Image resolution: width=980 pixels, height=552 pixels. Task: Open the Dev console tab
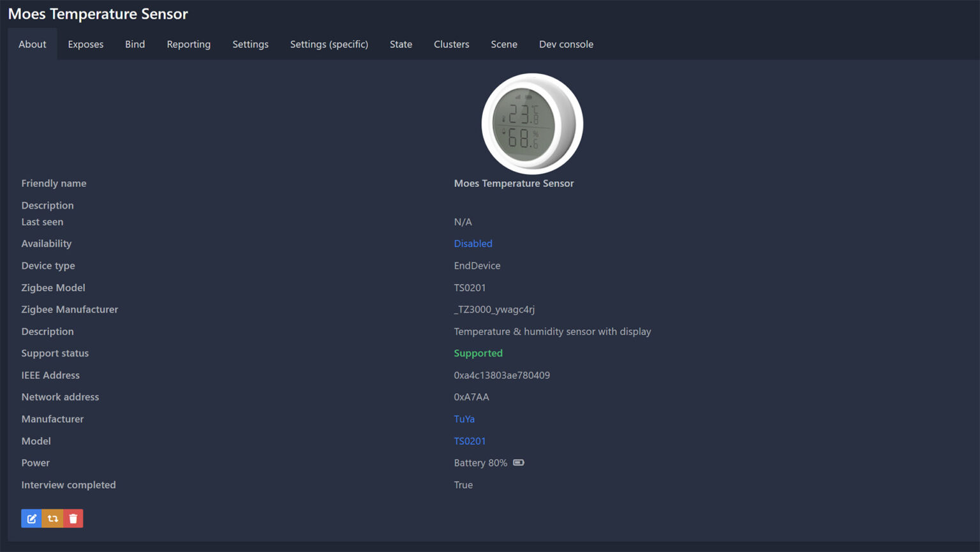pyautogui.click(x=566, y=44)
